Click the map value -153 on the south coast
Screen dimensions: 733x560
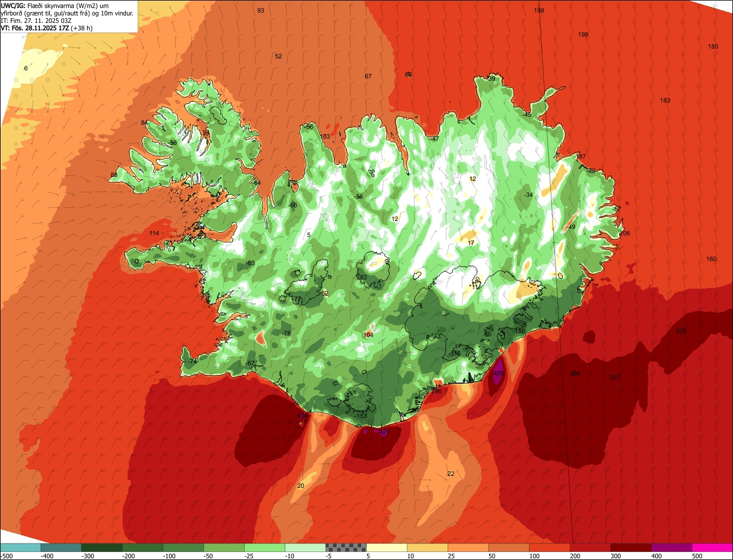coord(361,416)
